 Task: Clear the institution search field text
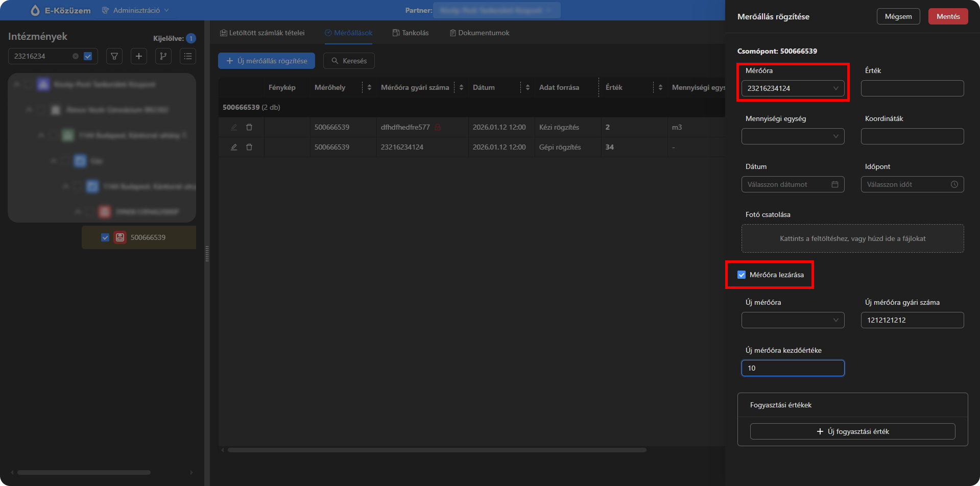click(x=76, y=56)
